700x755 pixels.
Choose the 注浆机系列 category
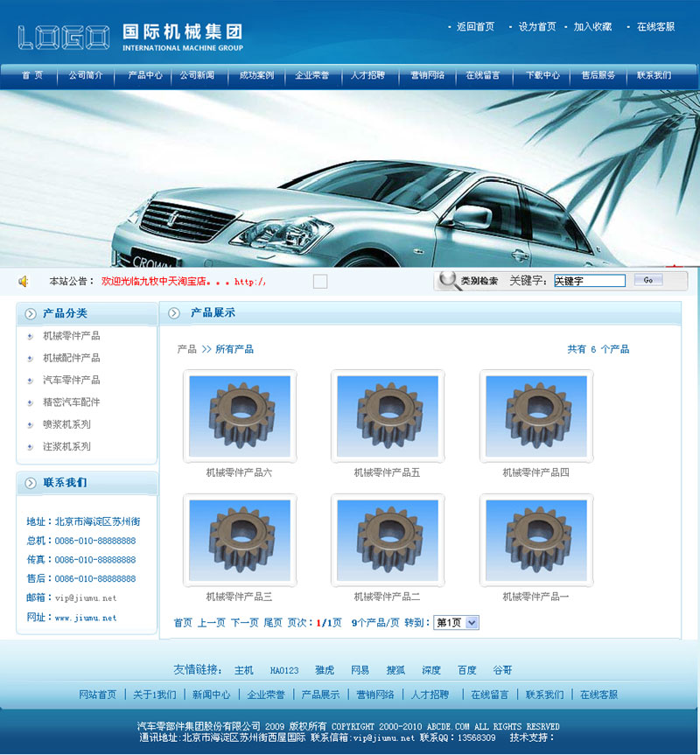(x=66, y=446)
